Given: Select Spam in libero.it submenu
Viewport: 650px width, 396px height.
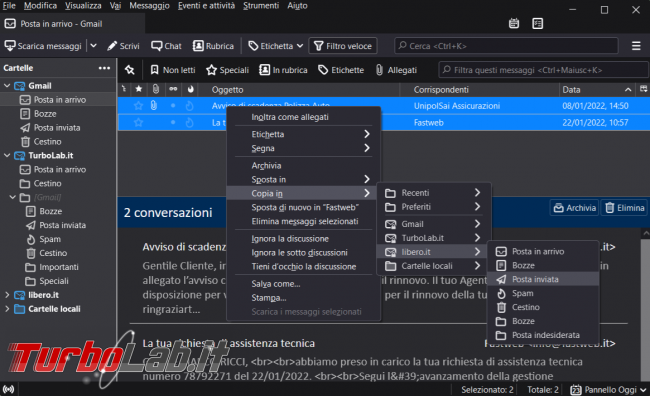Looking at the screenshot, I should click(543, 293).
